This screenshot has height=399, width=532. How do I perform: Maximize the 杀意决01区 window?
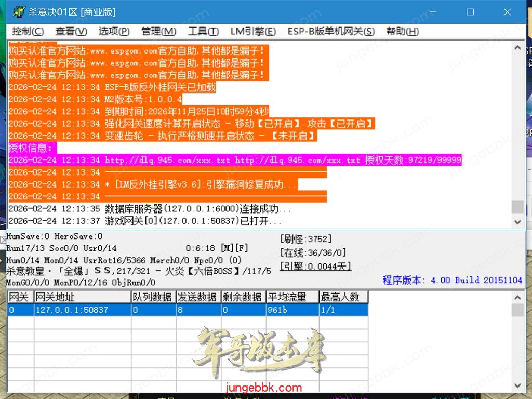tap(470, 11)
